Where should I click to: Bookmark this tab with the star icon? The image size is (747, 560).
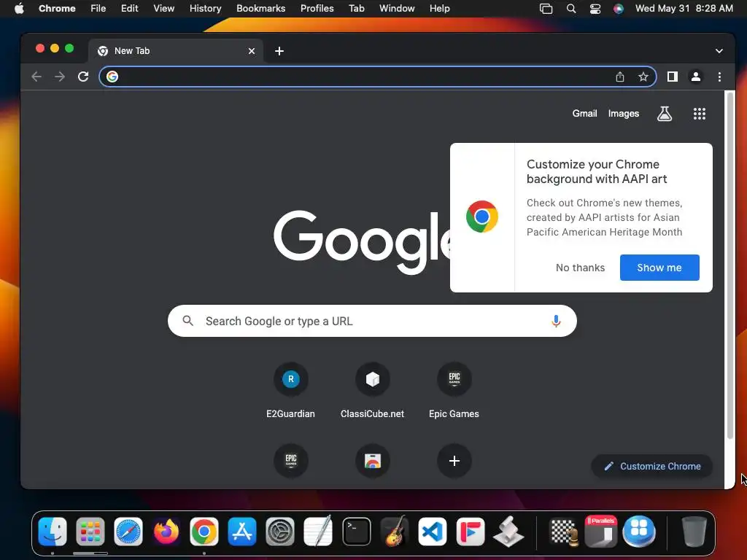(643, 77)
